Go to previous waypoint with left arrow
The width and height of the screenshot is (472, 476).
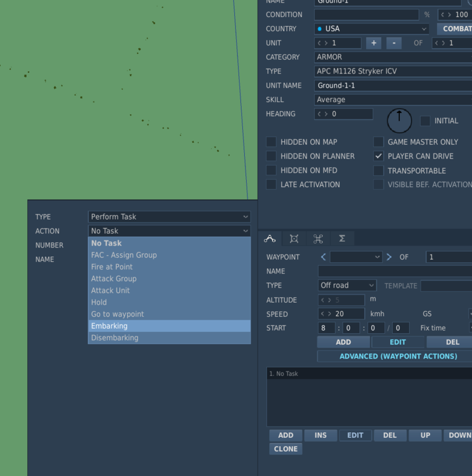pyautogui.click(x=324, y=257)
